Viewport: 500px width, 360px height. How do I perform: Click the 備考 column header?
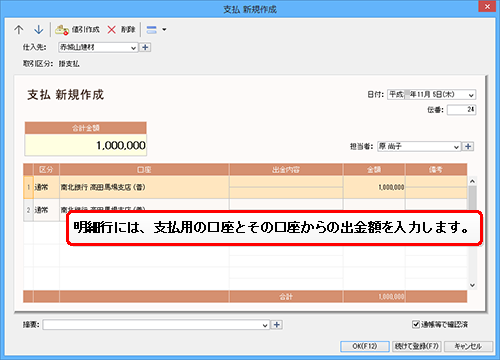(436, 170)
